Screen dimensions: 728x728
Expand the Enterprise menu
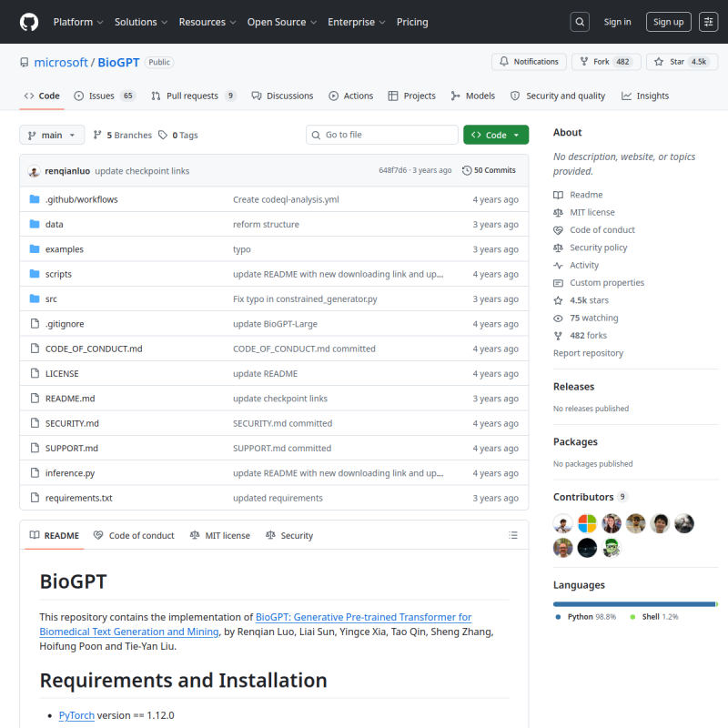point(356,22)
